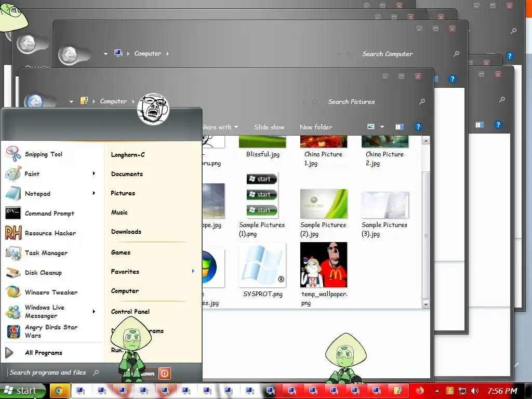Viewport: 532px width, 399px height.
Task: Click the back arrow in the Computer window
Action: click(69, 54)
